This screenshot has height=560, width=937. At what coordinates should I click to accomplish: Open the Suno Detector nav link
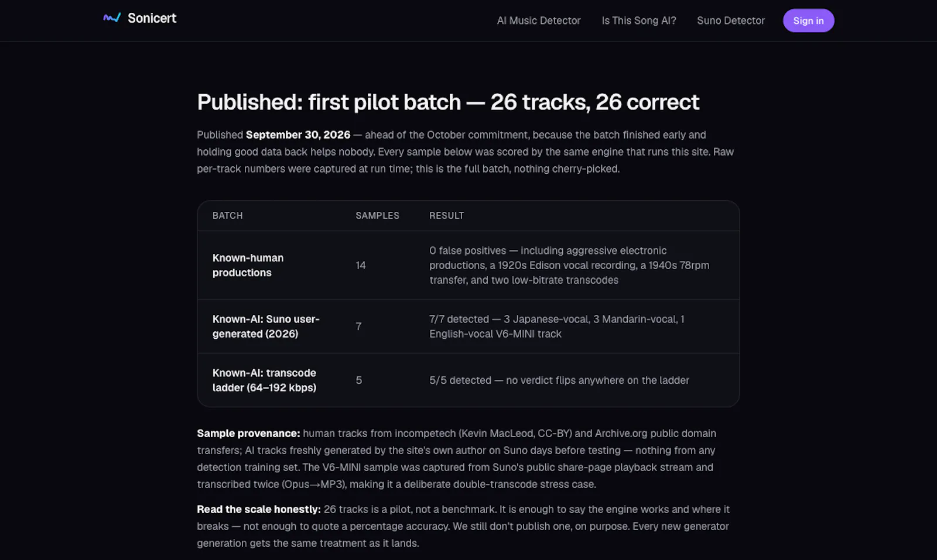click(x=731, y=20)
